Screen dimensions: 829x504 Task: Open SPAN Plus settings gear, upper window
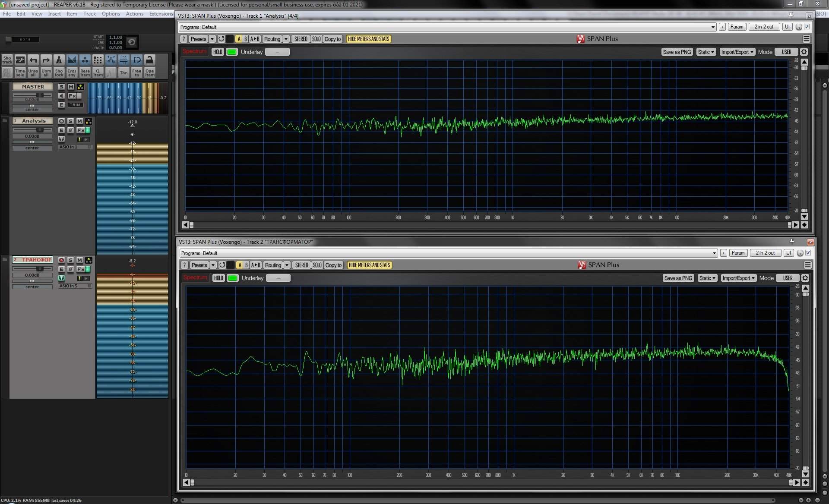[x=804, y=52]
